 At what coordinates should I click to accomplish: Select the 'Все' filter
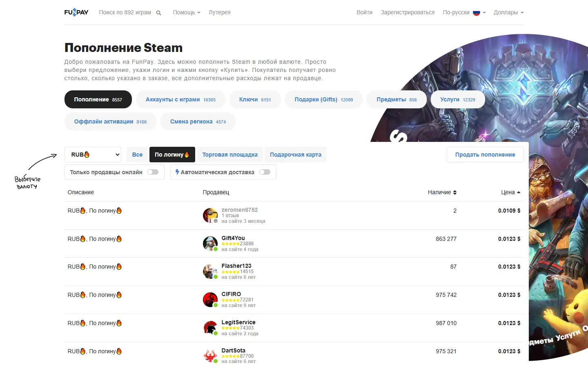[x=137, y=155]
